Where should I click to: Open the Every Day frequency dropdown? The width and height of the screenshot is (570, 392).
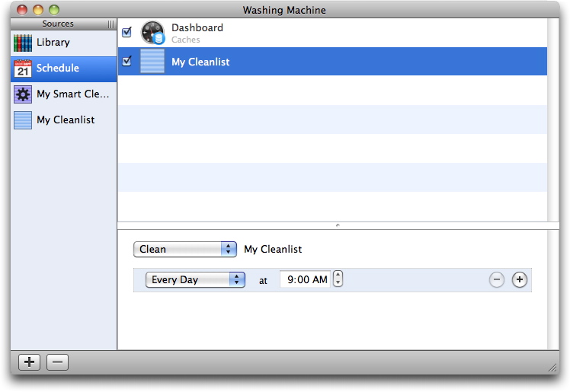(x=195, y=280)
